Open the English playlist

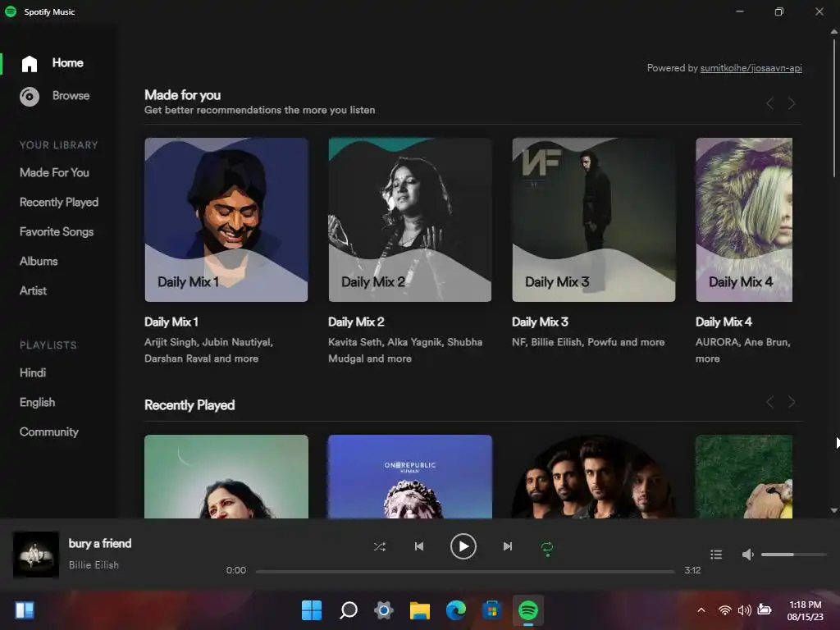pyautogui.click(x=37, y=402)
